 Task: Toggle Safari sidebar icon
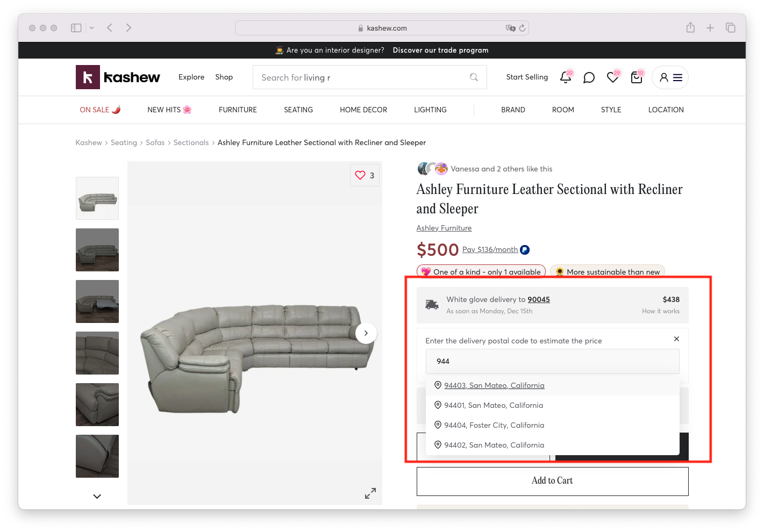click(x=76, y=28)
